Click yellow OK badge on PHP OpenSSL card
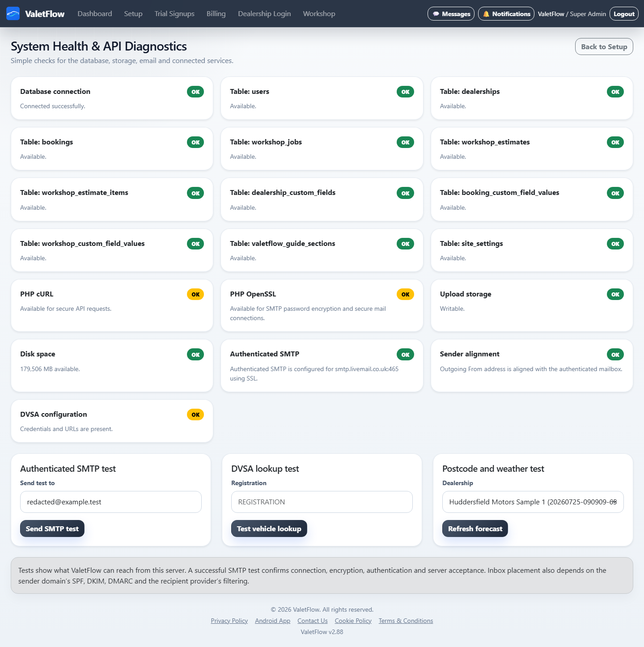The width and height of the screenshot is (644, 647). [x=405, y=294]
